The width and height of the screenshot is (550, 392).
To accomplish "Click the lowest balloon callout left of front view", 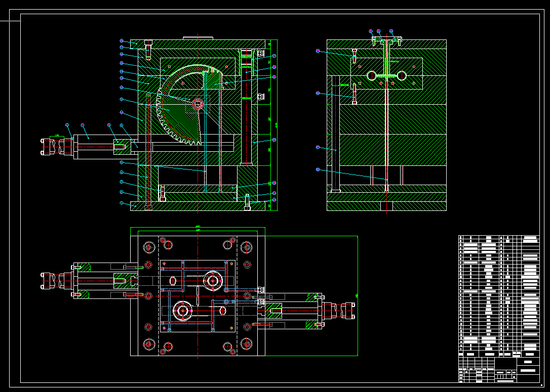I will coord(122,203).
